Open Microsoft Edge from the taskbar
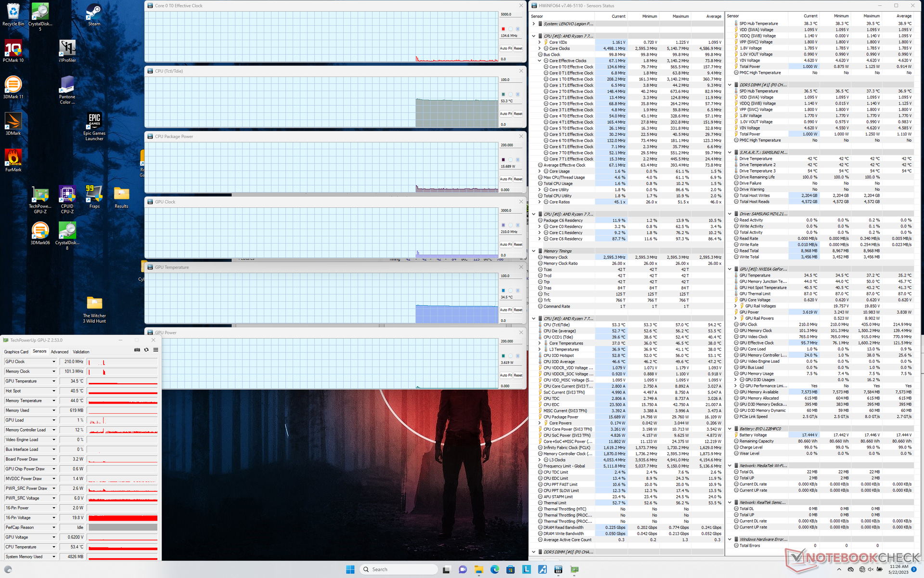This screenshot has width=924, height=578. click(x=495, y=569)
